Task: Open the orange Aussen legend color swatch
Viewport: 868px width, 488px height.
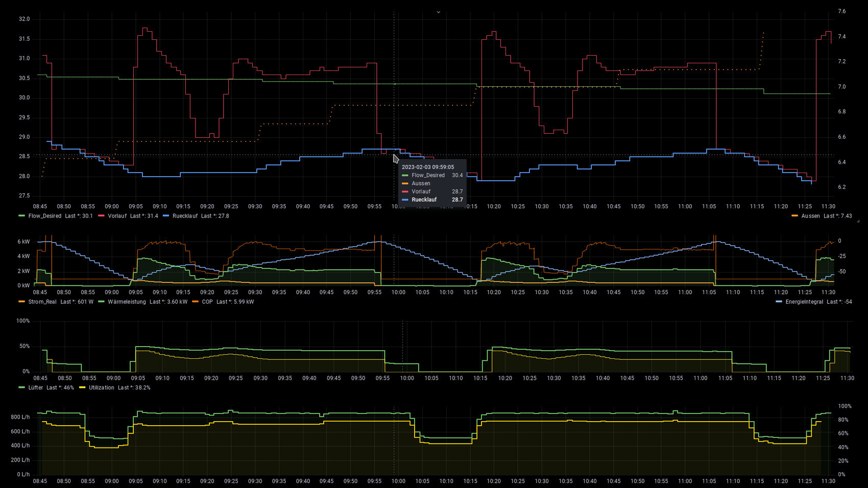Action: coord(794,216)
